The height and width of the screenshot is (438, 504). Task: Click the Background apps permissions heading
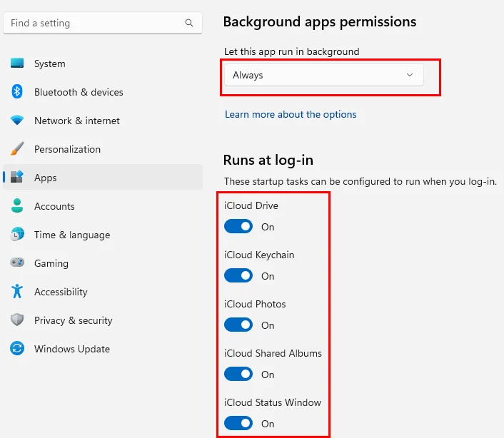coord(320,22)
